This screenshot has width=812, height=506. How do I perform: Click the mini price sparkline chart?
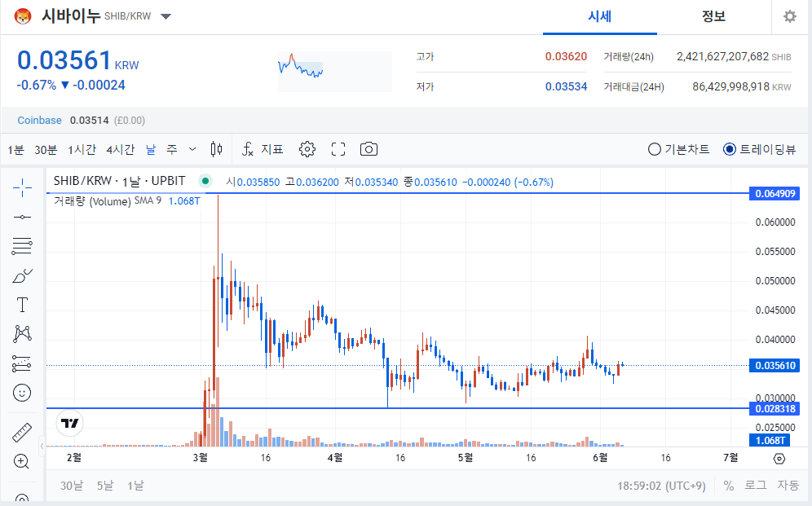[x=334, y=72]
